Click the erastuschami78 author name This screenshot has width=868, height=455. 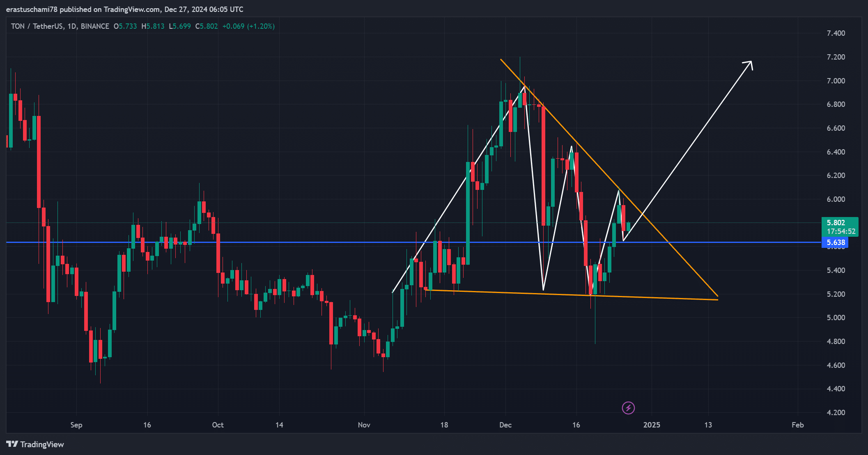coord(32,9)
